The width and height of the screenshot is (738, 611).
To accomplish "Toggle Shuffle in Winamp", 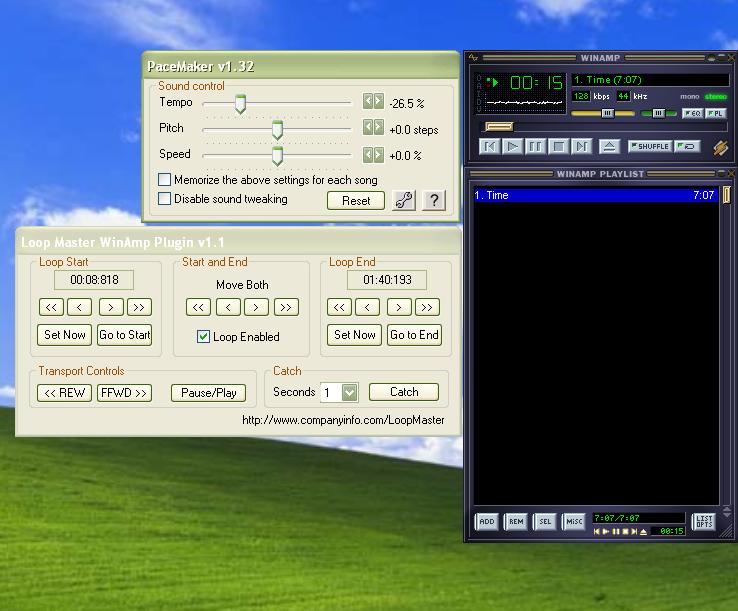I will (650, 146).
